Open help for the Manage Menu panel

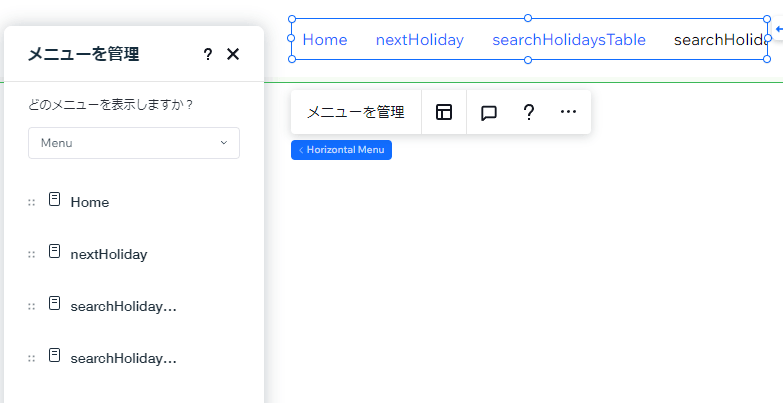(208, 54)
